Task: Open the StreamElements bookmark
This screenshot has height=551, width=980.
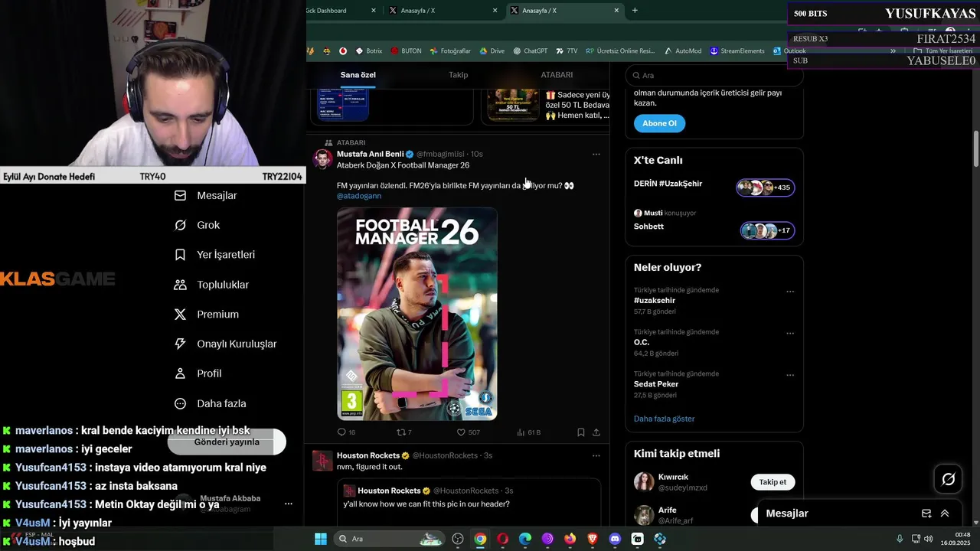Action: click(737, 51)
